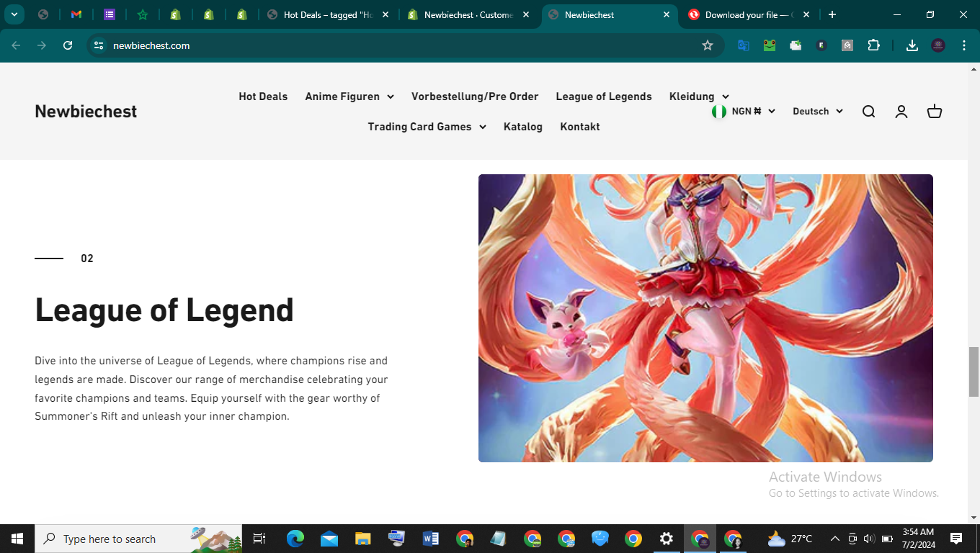The image size is (980, 553).
Task: Click the 02 section number
Action: click(87, 258)
